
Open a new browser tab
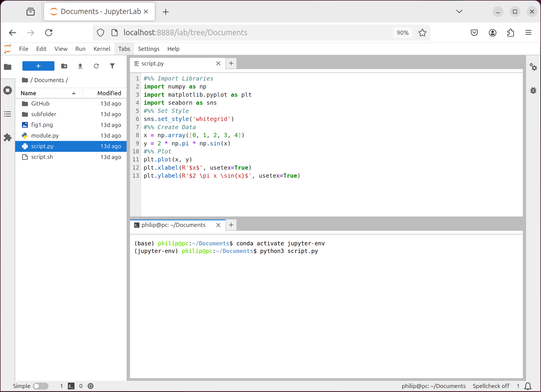(166, 12)
